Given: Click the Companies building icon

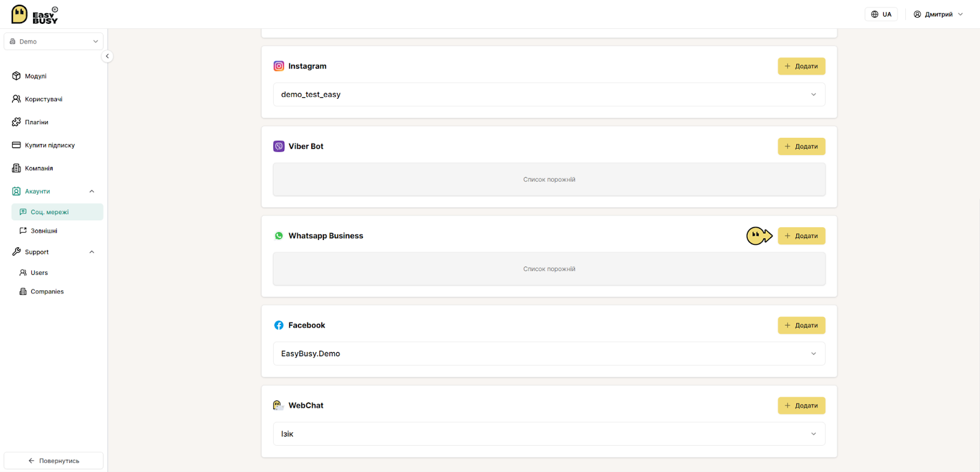Looking at the screenshot, I should coord(23,292).
